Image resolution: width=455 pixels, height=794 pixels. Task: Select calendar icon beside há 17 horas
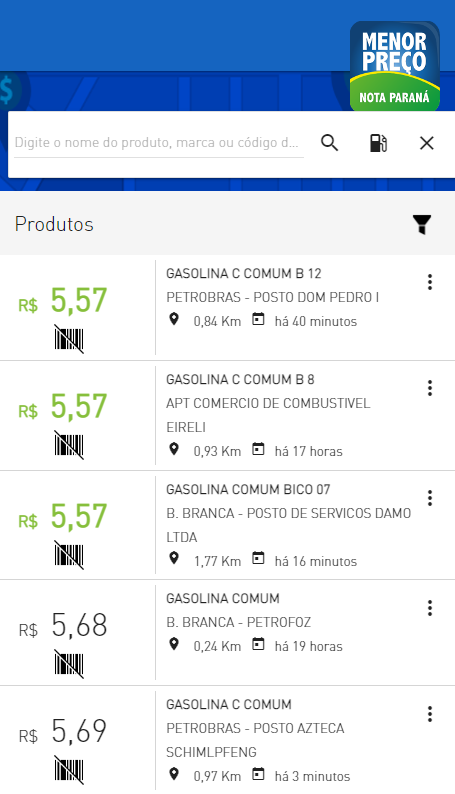(x=259, y=449)
